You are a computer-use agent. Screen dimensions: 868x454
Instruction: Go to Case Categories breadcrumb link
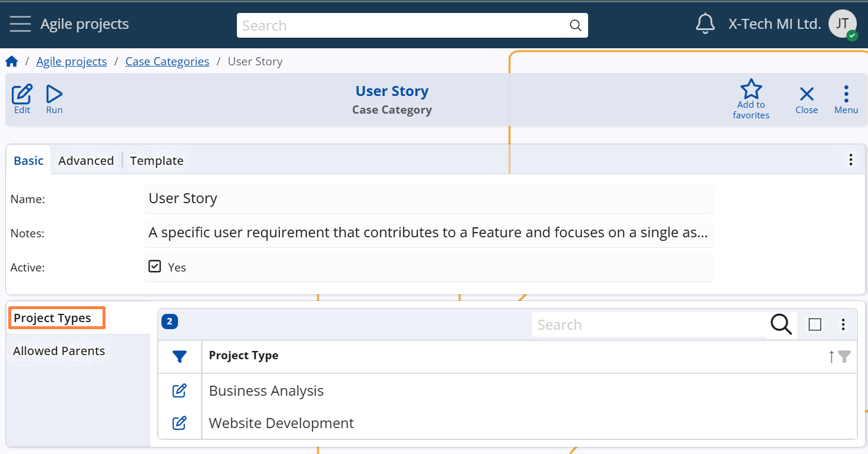[x=167, y=61]
